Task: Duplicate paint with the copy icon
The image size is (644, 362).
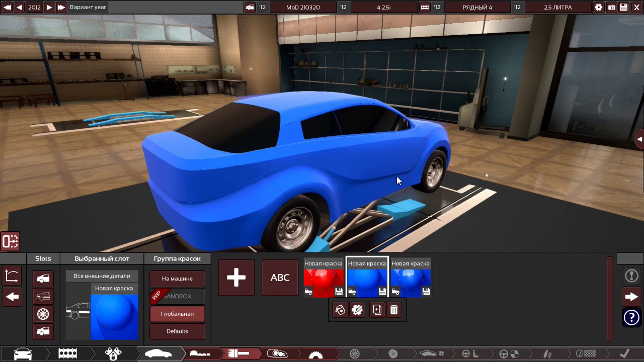Action: (377, 310)
